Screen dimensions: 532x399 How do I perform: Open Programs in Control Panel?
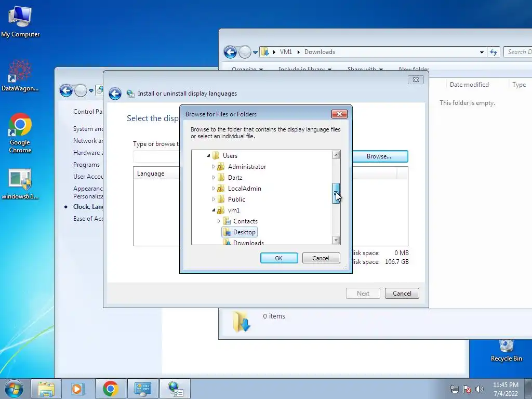click(87, 165)
